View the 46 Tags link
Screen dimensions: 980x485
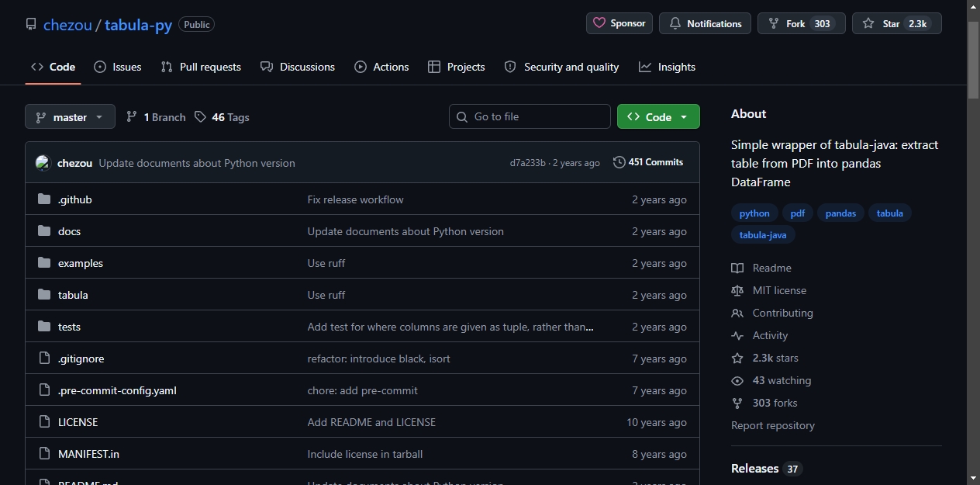coord(222,117)
